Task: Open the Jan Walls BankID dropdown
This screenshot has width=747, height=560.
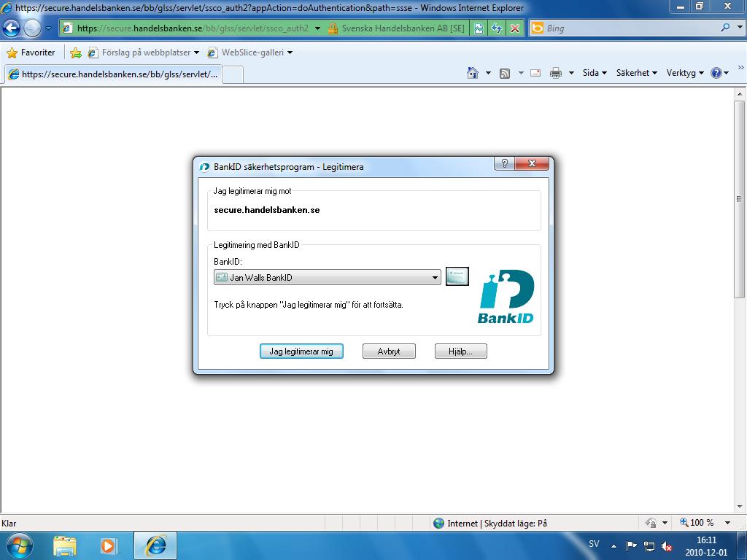Action: pyautogui.click(x=328, y=277)
